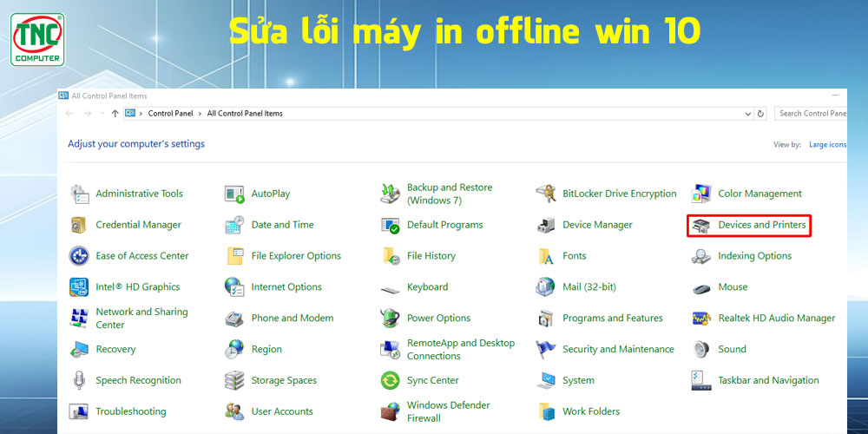Open the Realtek HD Audio Manager icon
This screenshot has width=868, height=434.
pos(701,319)
